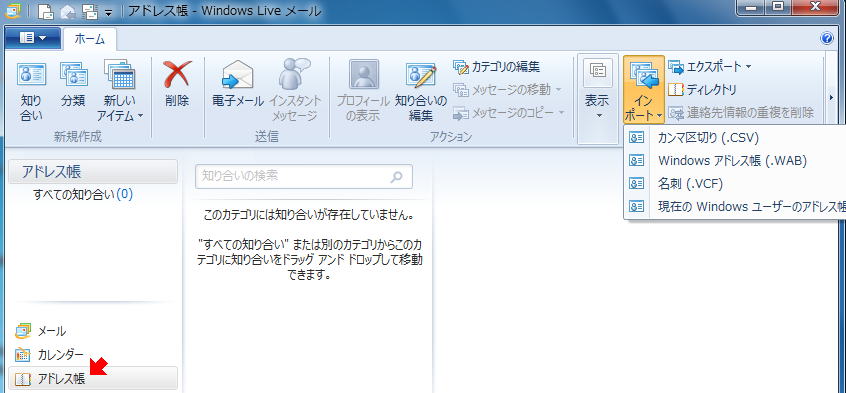Click the メール envelope icon in sidebar
The height and width of the screenshot is (393, 846).
(23, 331)
